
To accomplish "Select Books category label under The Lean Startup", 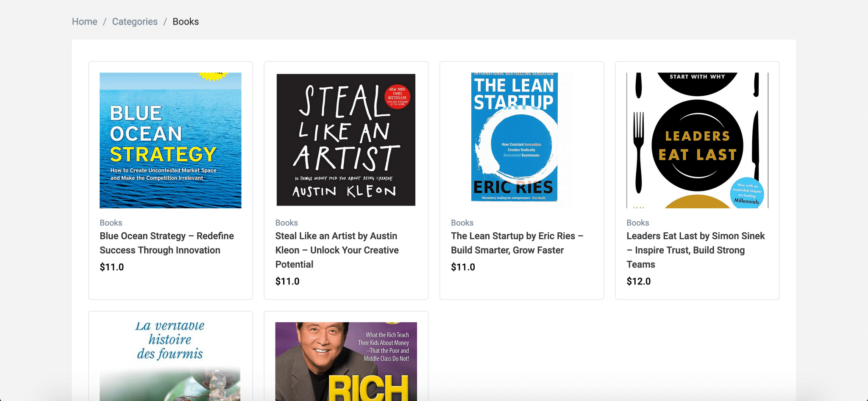I will (462, 223).
